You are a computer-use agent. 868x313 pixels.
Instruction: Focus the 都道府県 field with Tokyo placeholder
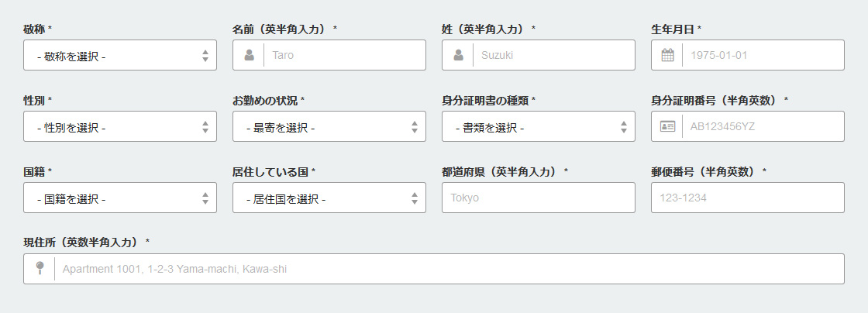539,198
